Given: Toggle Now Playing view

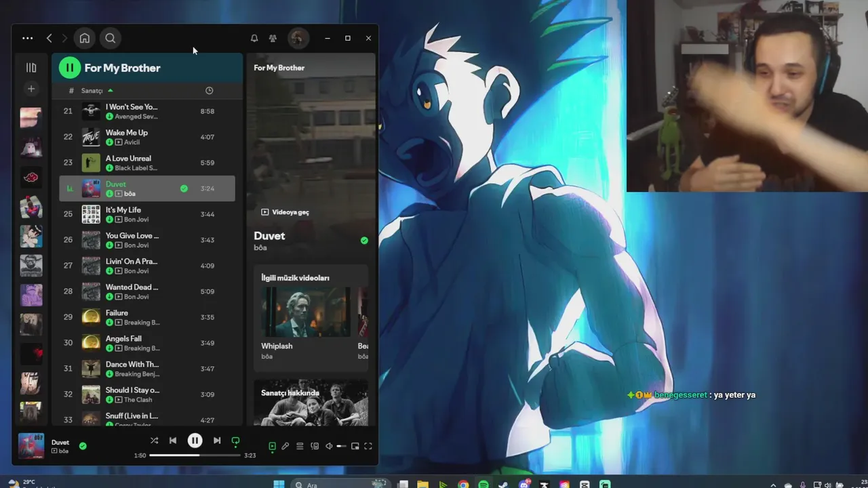Looking at the screenshot, I should tap(272, 446).
